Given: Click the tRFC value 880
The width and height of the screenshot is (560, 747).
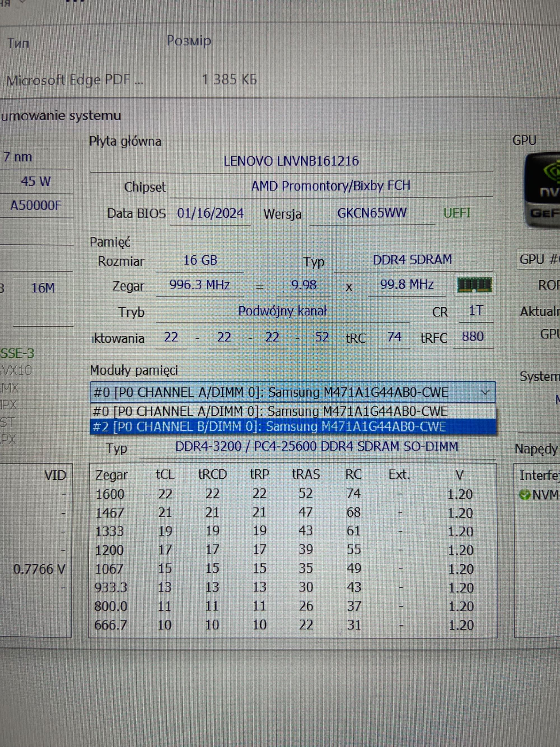Looking at the screenshot, I should pyautogui.click(x=473, y=337).
